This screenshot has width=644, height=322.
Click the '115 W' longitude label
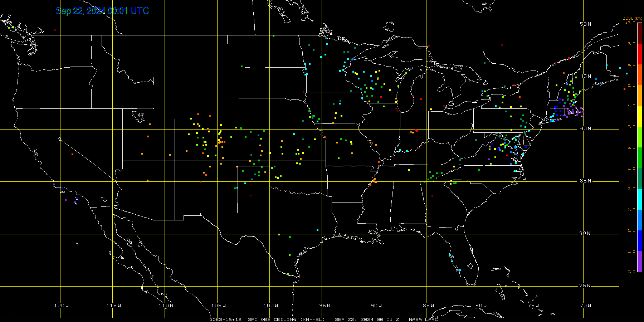(x=114, y=306)
